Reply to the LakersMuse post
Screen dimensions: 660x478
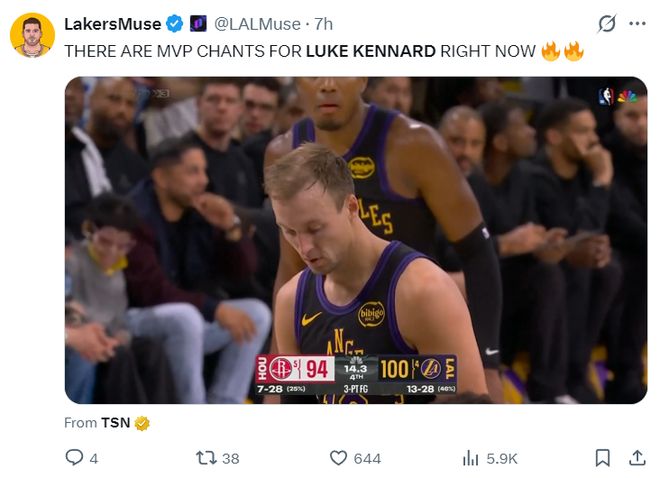point(74,457)
